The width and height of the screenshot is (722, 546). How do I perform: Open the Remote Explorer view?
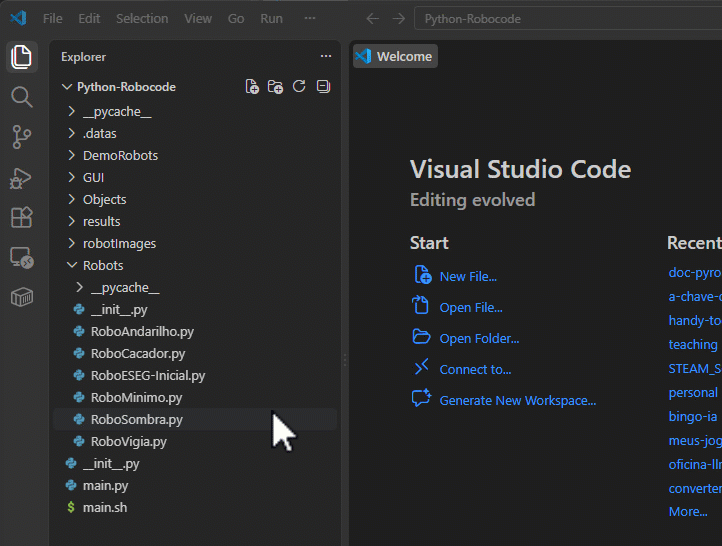click(21, 257)
